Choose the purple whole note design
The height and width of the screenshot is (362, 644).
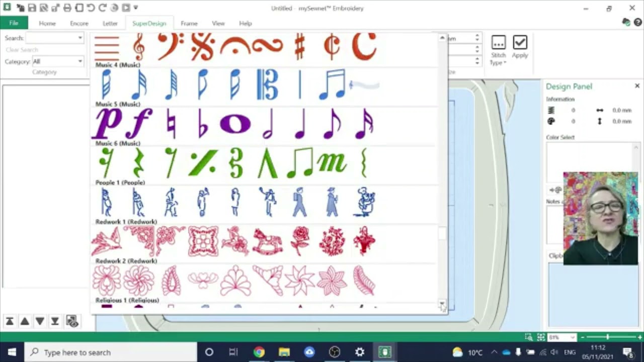click(235, 124)
